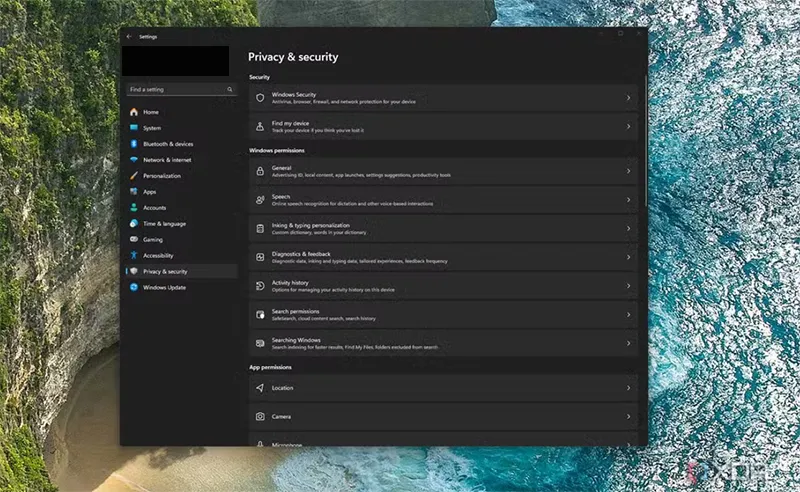800x492 pixels.
Task: Expand Diagnostics & feedback chevron
Action: (628, 258)
